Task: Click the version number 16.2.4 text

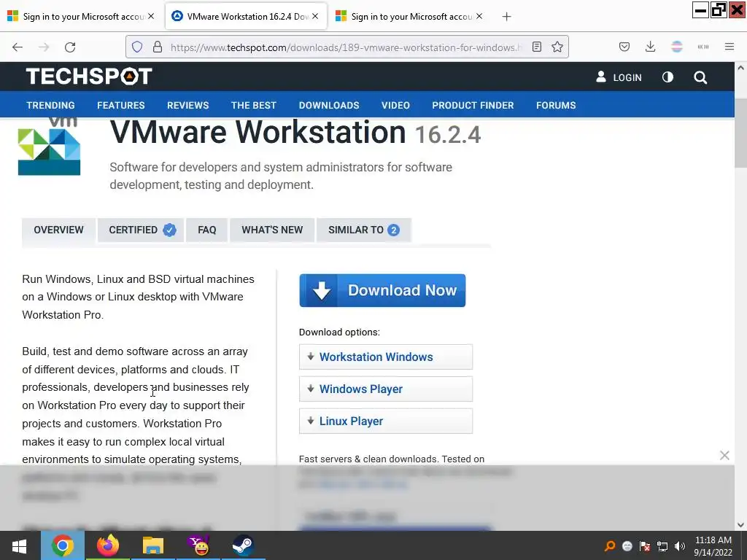Action: tap(448, 135)
